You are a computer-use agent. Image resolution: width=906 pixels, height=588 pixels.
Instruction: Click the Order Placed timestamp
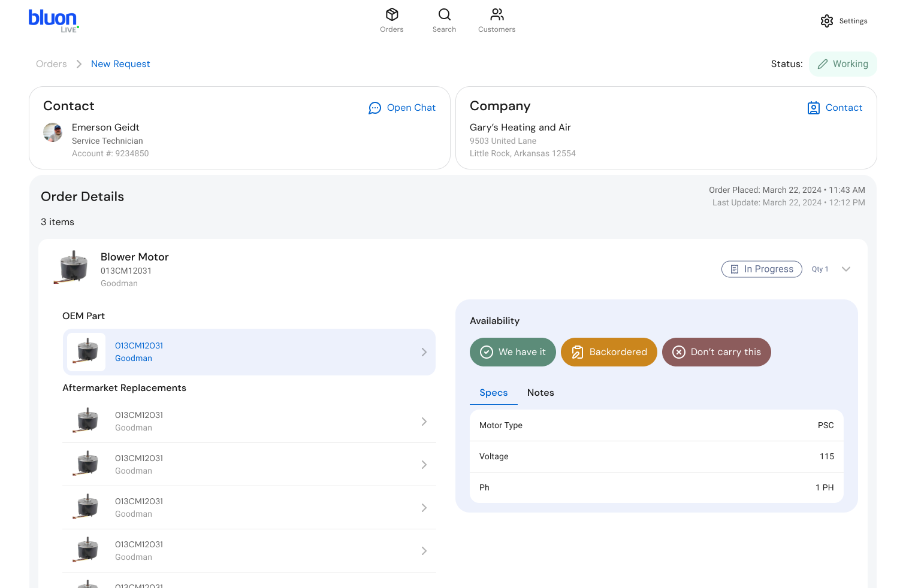tap(787, 190)
